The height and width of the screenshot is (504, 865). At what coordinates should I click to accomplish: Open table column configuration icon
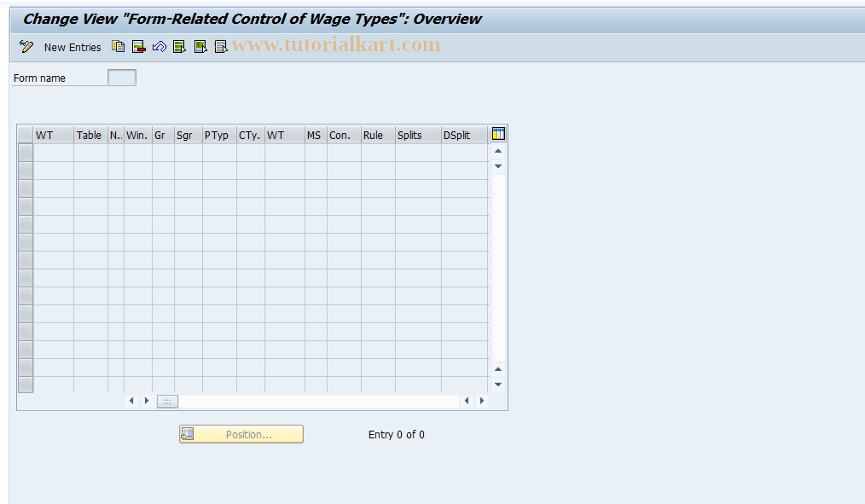click(498, 134)
